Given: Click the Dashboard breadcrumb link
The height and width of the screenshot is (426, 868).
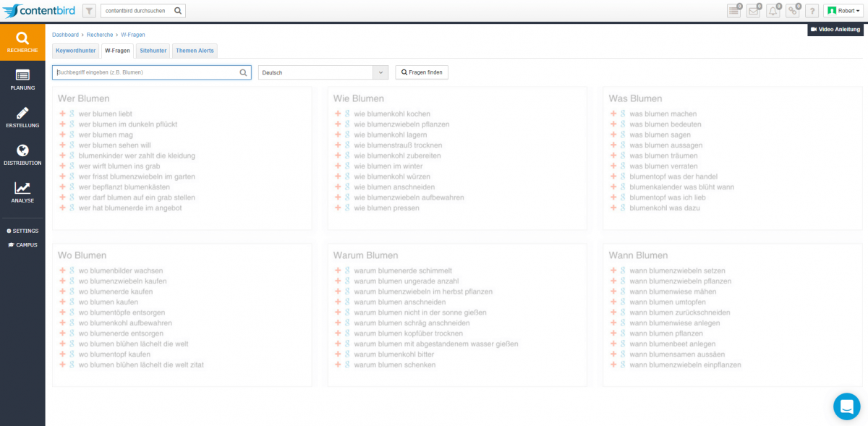Looking at the screenshot, I should [65, 35].
